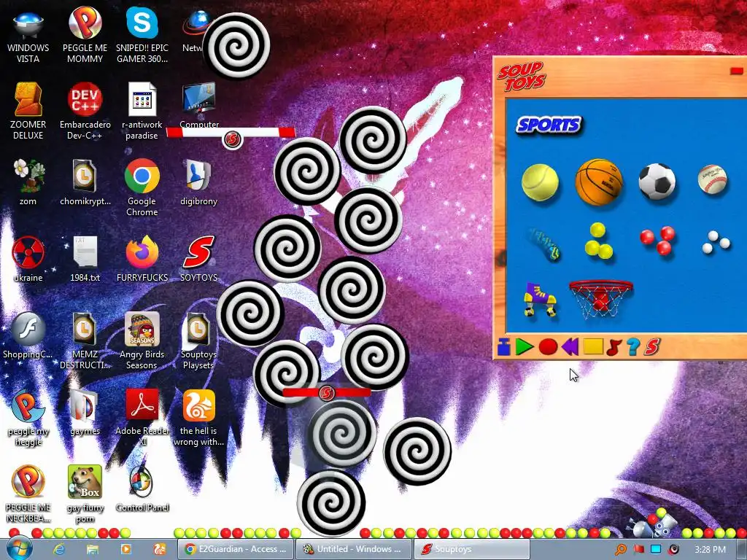Click the yellow stop square in Soup Toys

point(593,346)
